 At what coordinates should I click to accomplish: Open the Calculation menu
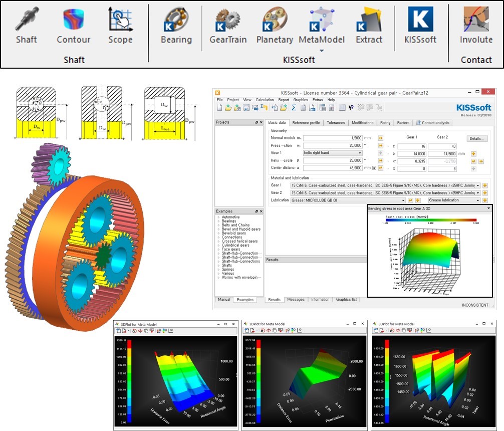coord(265,100)
